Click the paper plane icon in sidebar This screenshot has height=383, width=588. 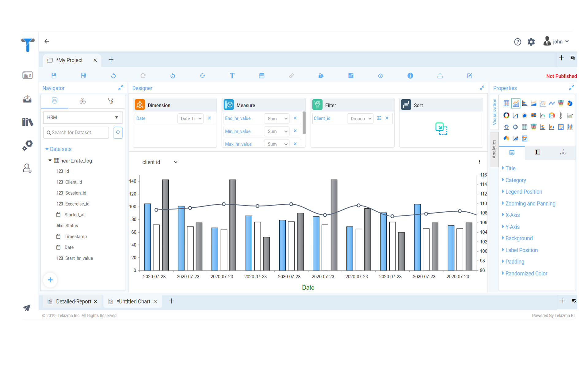point(27,308)
